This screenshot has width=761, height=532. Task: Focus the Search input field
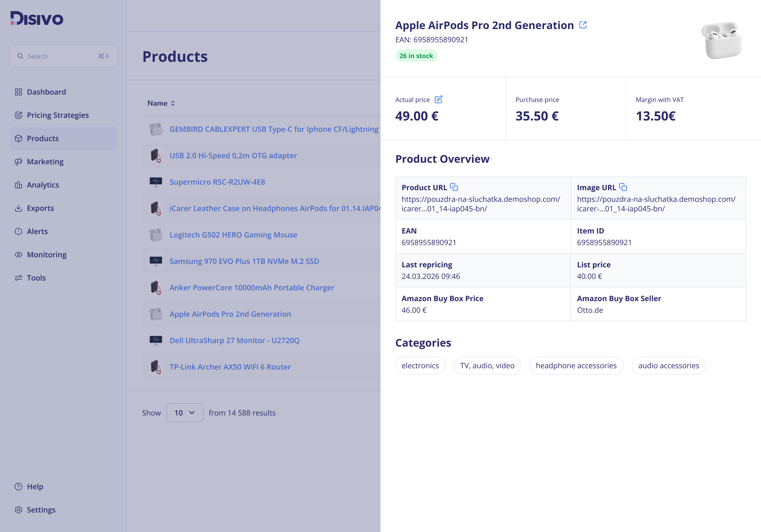pyautogui.click(x=63, y=56)
